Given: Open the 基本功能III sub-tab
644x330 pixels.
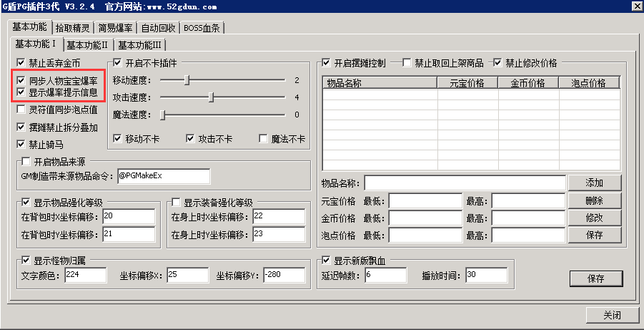Looking at the screenshot, I should [x=140, y=45].
